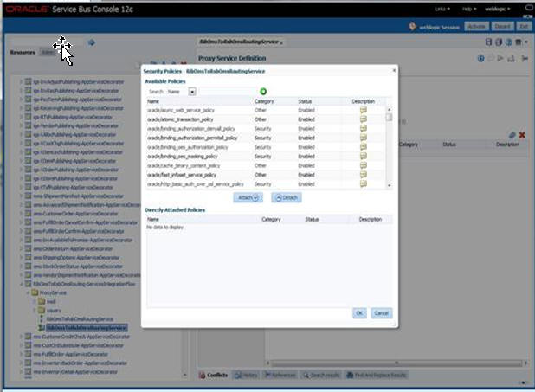Open the References tab
This screenshot has height=392, width=535.
(280, 375)
